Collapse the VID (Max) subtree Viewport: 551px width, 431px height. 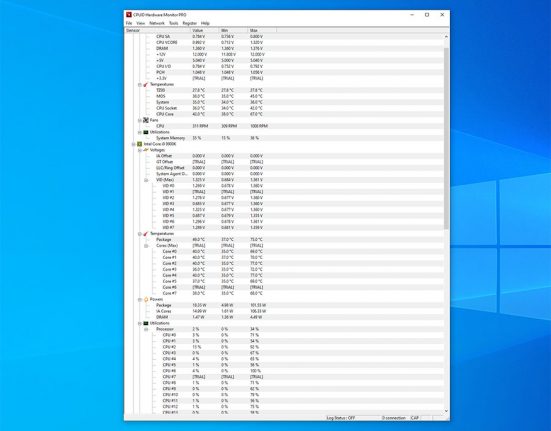pos(146,180)
